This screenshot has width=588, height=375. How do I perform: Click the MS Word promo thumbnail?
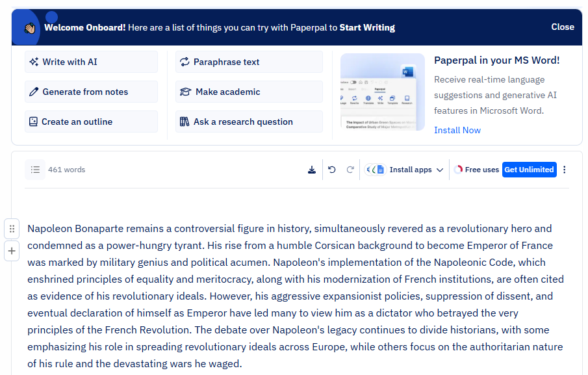pos(383,92)
